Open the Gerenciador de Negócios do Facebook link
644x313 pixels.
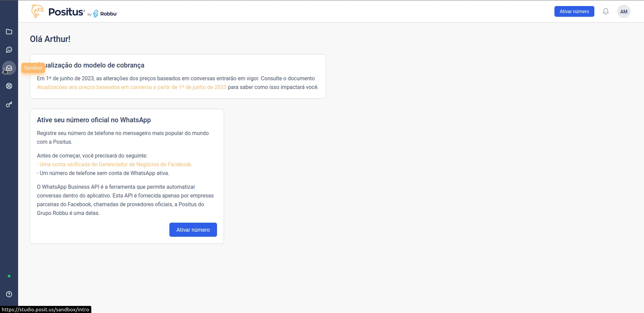[x=114, y=164]
